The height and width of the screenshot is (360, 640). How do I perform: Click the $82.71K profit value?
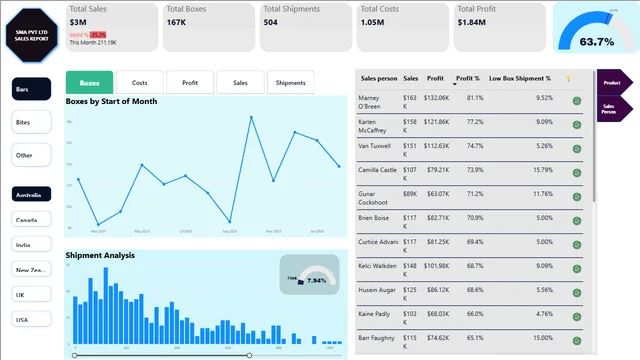pyautogui.click(x=438, y=218)
